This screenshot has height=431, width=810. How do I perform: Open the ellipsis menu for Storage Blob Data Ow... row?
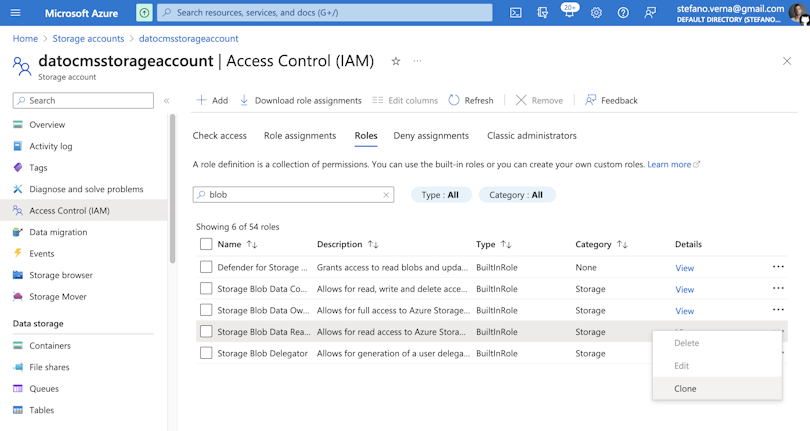(778, 310)
